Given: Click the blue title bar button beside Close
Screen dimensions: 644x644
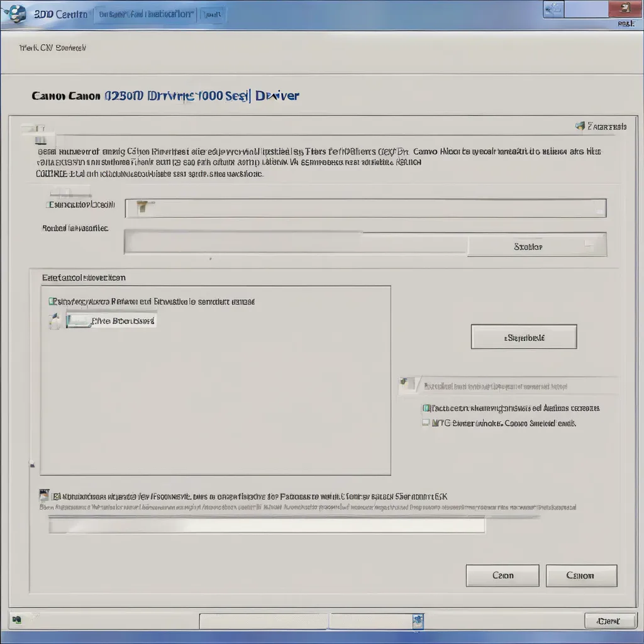Looking at the screenshot, I should [x=553, y=9].
